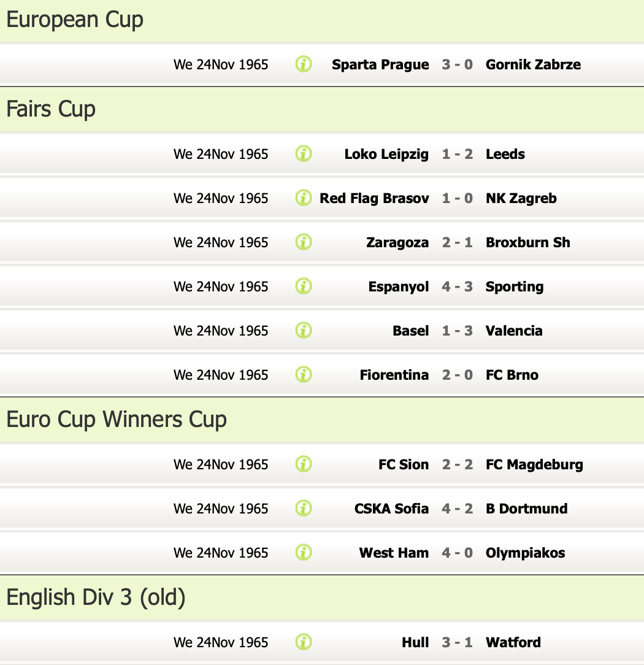Select the Valencia team link
This screenshot has height=665, width=644.
(x=514, y=331)
